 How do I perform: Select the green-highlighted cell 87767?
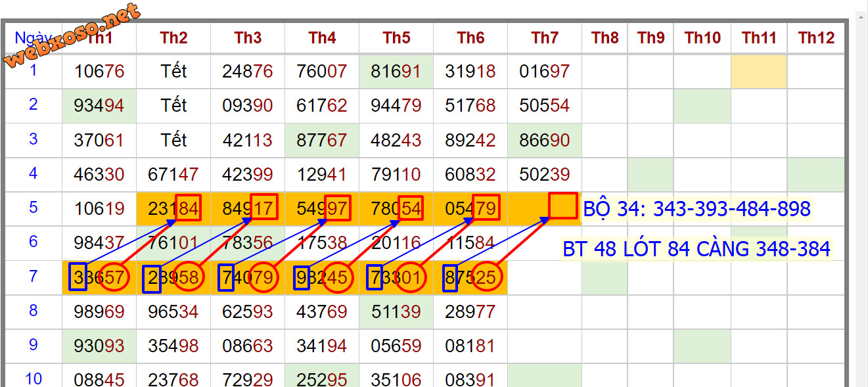322,141
